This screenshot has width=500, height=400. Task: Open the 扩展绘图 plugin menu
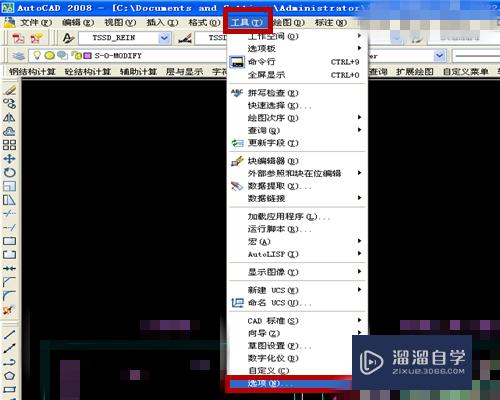[x=415, y=71]
